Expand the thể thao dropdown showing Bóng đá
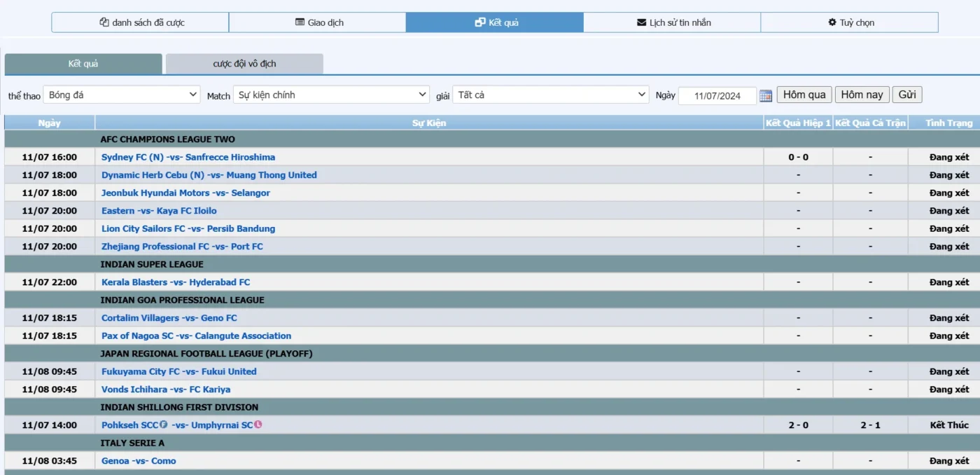The width and height of the screenshot is (980, 475). pos(122,95)
